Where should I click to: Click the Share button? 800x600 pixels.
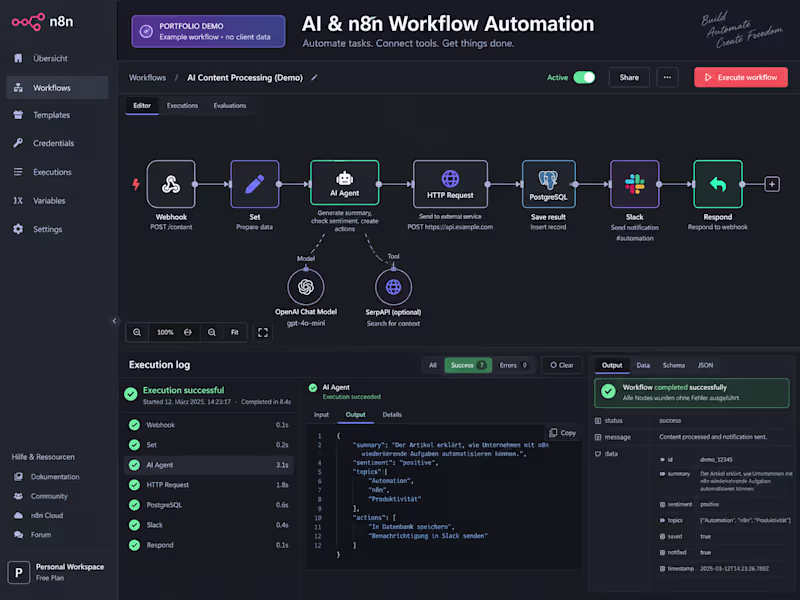[x=629, y=78]
